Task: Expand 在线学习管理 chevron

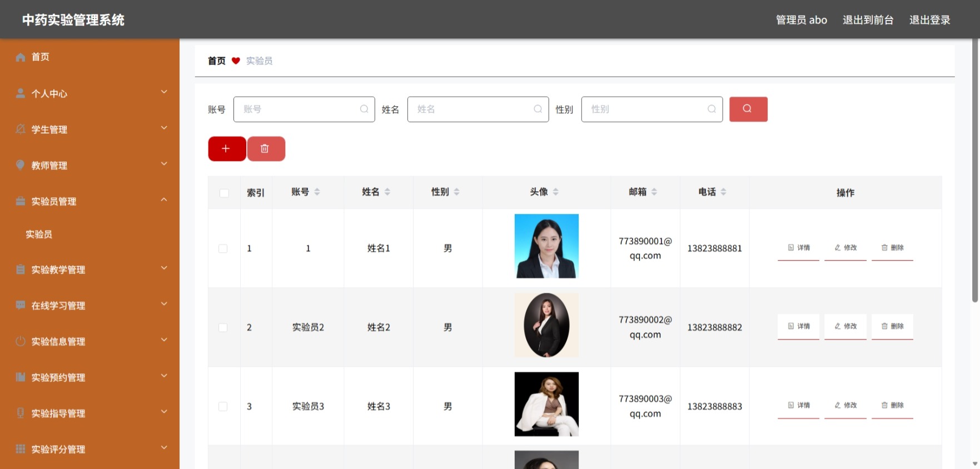Action: coord(164,304)
